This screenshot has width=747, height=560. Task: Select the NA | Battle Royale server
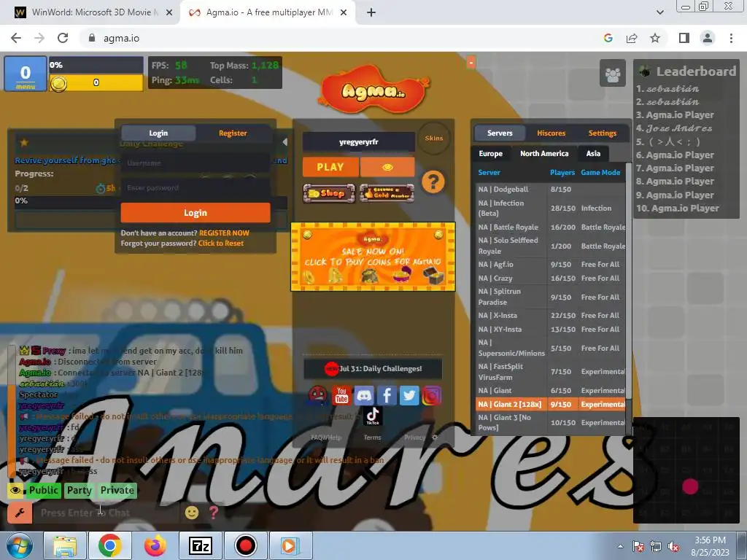550,227
